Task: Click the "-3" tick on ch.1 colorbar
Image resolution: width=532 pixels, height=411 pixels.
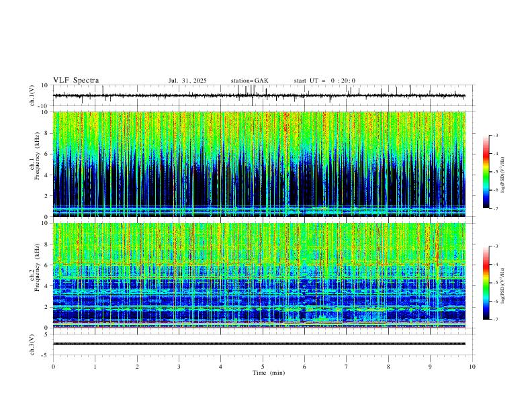Action: coord(496,135)
